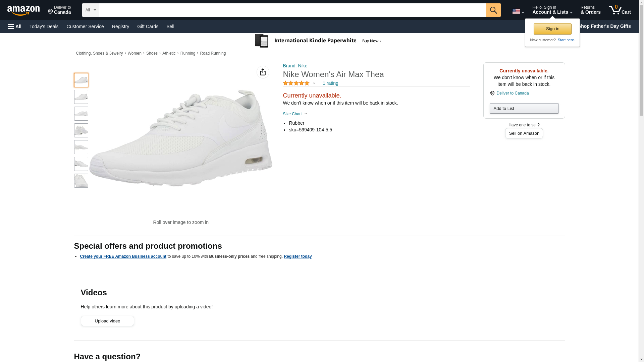Screen dimensions: 644x362
Task: Open the All hamburger menu
Action: coord(15,26)
